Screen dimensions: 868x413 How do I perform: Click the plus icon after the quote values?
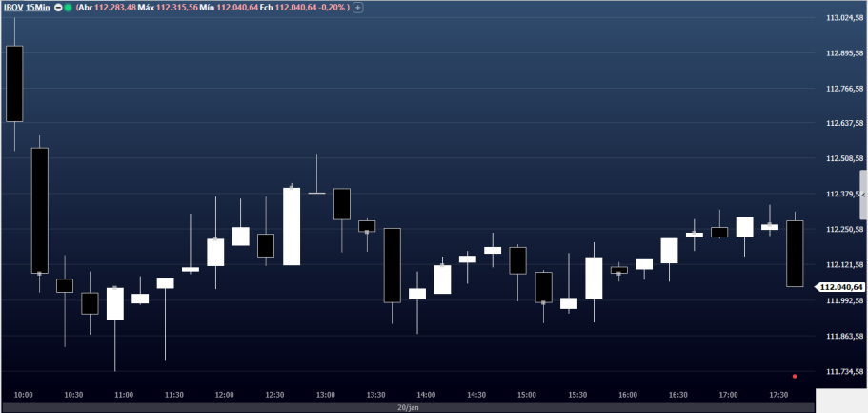357,7
